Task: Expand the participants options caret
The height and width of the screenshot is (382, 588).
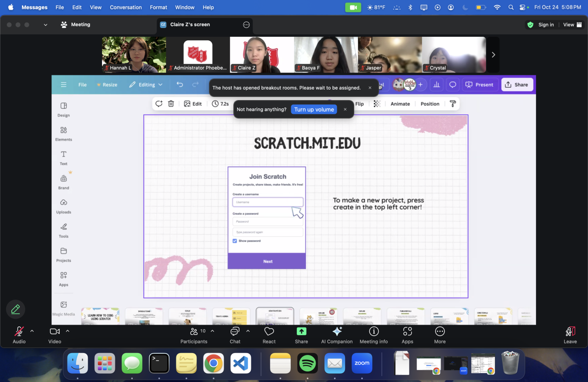Action: point(212,331)
